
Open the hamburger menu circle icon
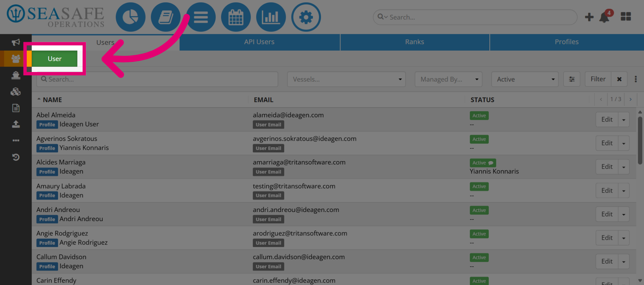click(201, 17)
